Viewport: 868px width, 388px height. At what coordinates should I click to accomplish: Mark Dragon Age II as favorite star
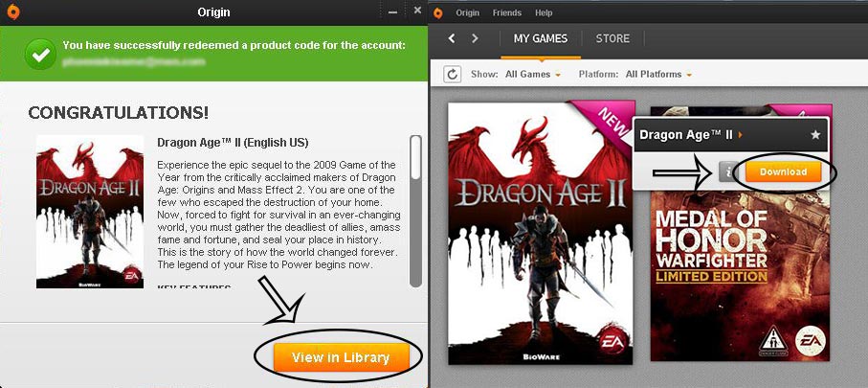[x=814, y=135]
